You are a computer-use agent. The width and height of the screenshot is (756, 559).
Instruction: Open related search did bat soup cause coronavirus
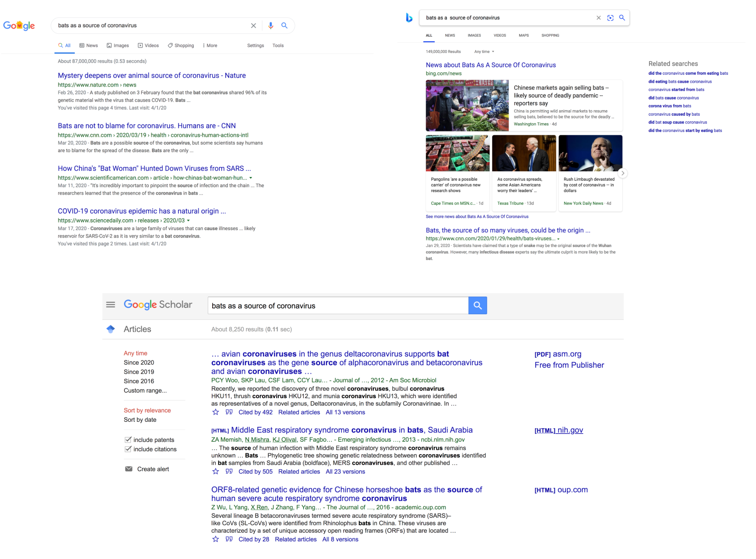coord(677,123)
